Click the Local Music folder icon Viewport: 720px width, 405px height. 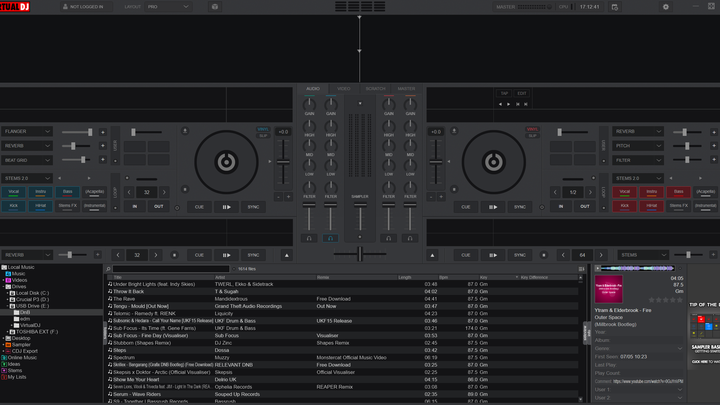click(x=4, y=267)
